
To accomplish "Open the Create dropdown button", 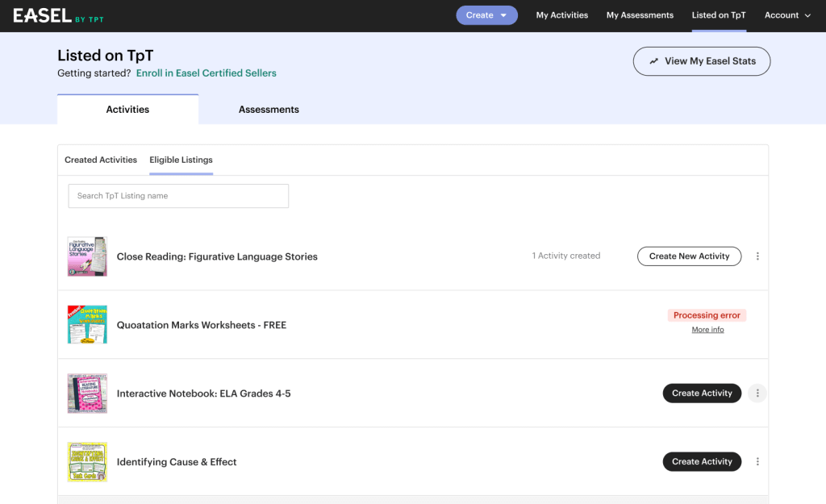I will coord(486,15).
